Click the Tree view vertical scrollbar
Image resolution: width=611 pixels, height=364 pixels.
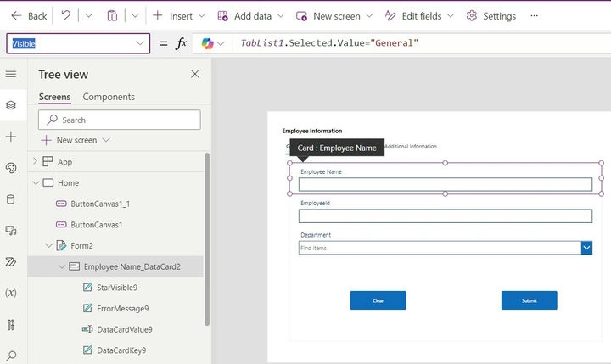[207, 239]
